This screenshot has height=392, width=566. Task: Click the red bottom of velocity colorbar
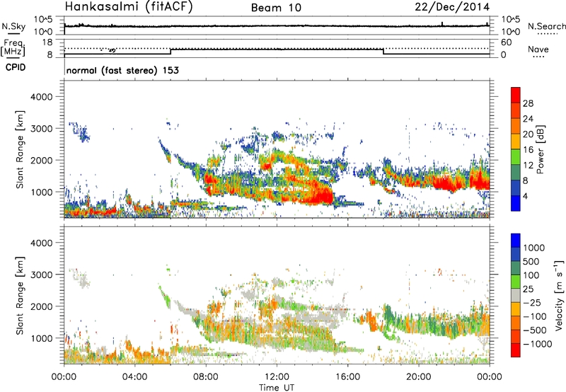click(516, 350)
